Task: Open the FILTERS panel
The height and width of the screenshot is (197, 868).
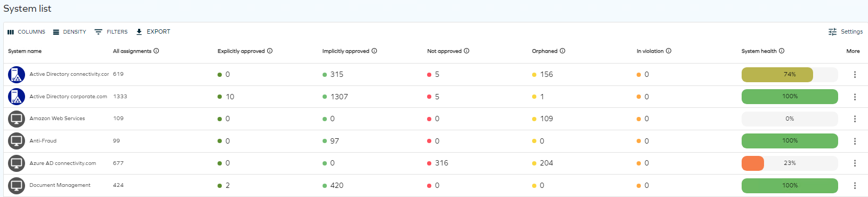Action: [111, 32]
